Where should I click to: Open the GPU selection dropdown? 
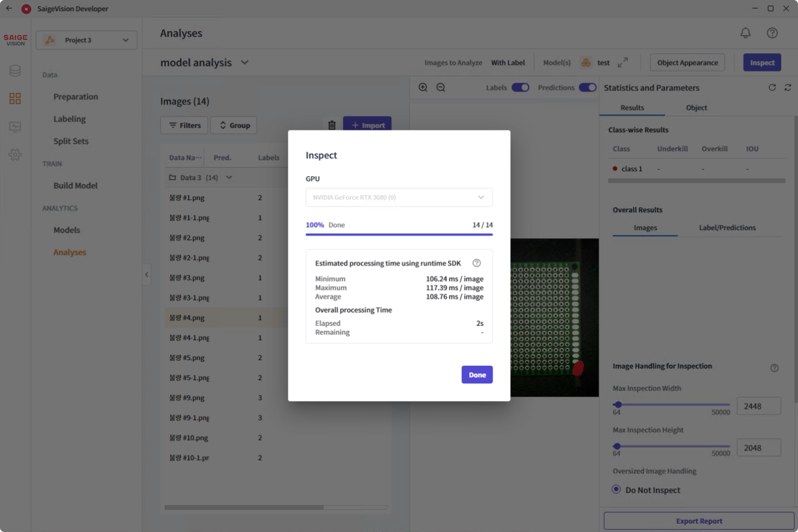click(399, 197)
